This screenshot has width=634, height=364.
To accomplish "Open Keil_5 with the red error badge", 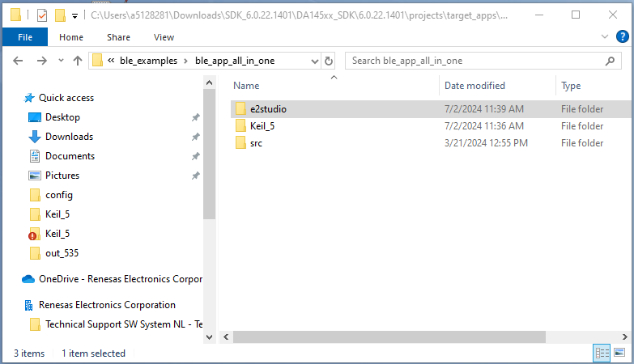I will 57,234.
